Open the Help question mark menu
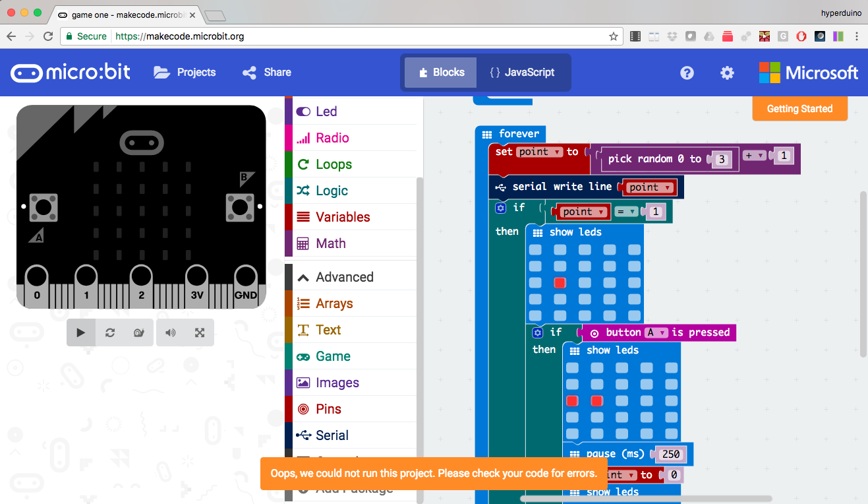The width and height of the screenshot is (868, 504). click(687, 73)
